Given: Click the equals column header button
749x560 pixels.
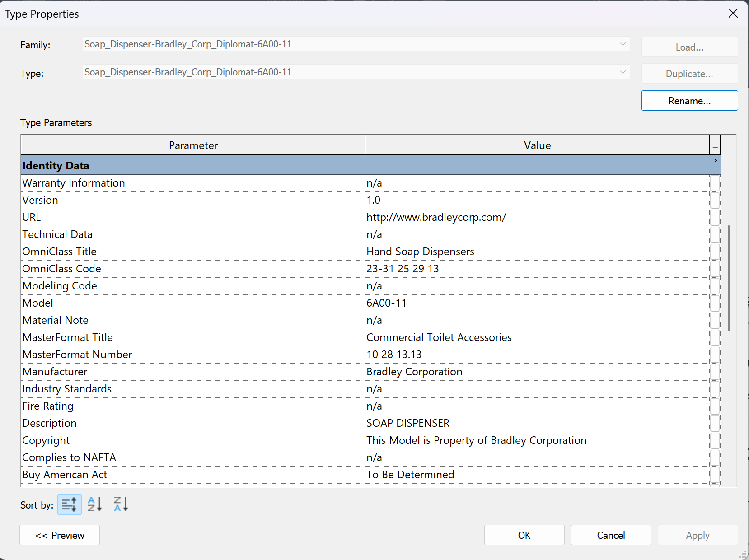Looking at the screenshot, I should pos(715,145).
